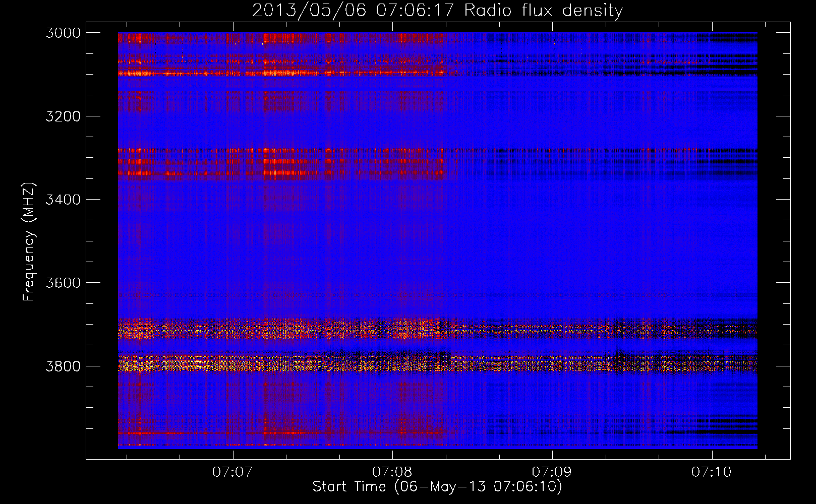The width and height of the screenshot is (816, 504).
Task: Click the "Frequency (MHZ)" axis label
Action: [29, 242]
